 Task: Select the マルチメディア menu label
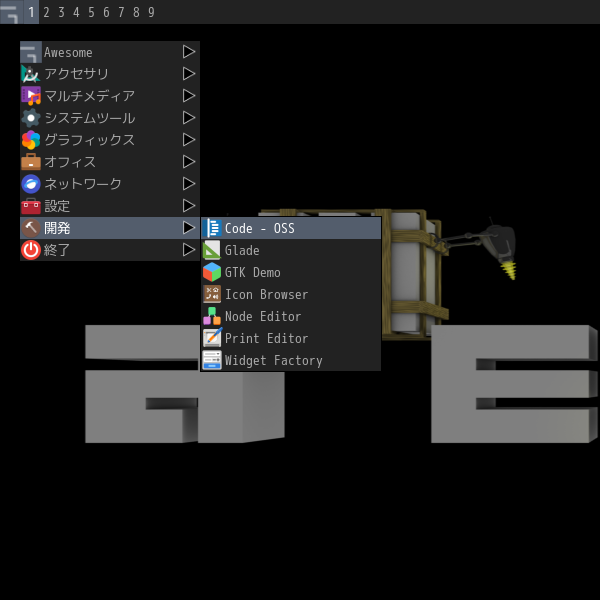pyautogui.click(x=90, y=96)
